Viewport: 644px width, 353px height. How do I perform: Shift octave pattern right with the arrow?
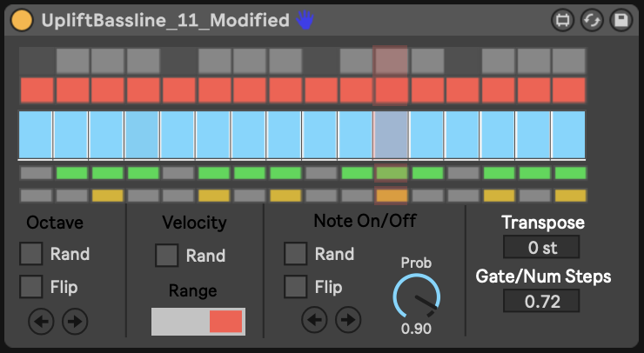click(x=75, y=321)
